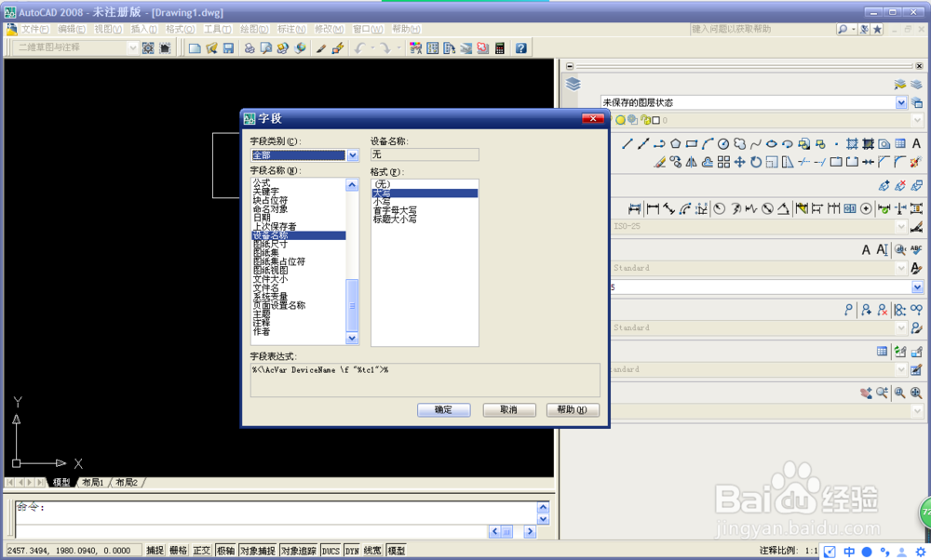Click the blue Help question mark icon
Viewport: 931px width, 560px height.
coord(520,48)
